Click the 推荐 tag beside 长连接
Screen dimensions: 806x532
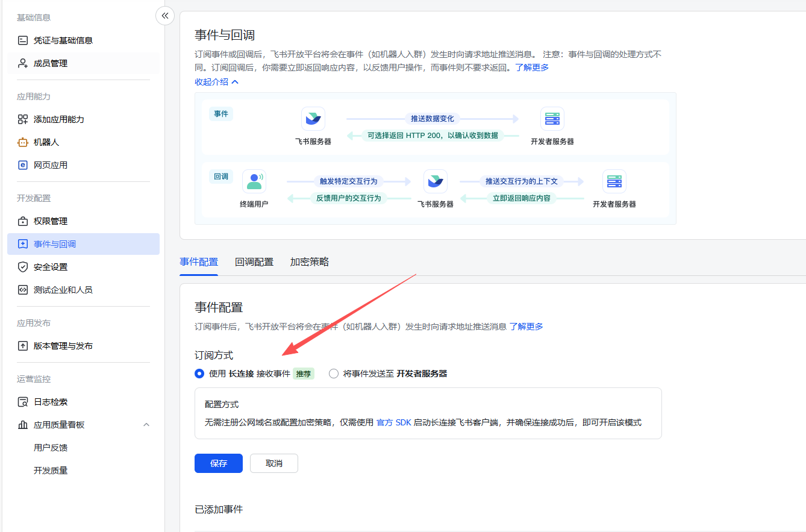pos(304,374)
